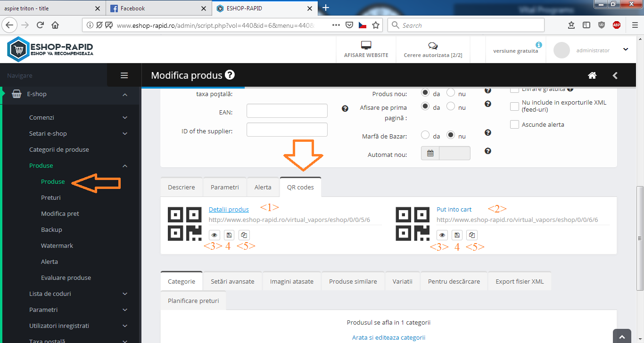
Task: Click the ESHOP-RAPID logo
Action: point(50,49)
